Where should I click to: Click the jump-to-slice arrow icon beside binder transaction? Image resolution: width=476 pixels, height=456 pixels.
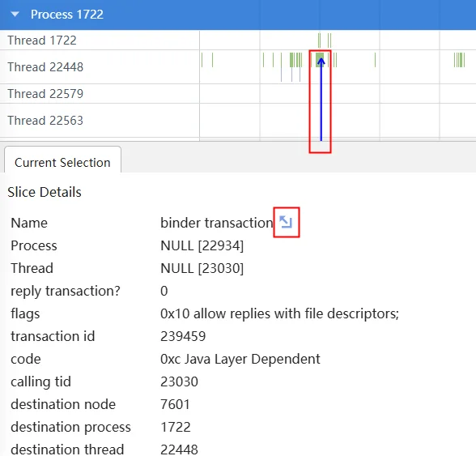286,222
